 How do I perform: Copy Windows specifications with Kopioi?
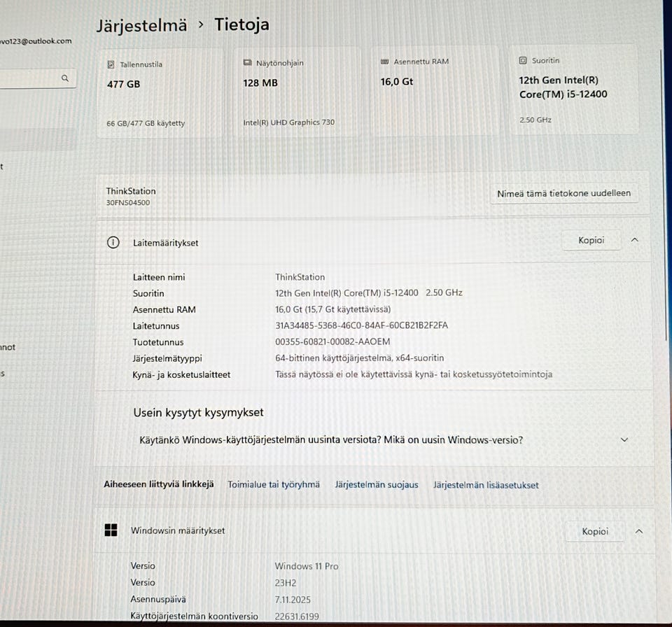click(595, 531)
